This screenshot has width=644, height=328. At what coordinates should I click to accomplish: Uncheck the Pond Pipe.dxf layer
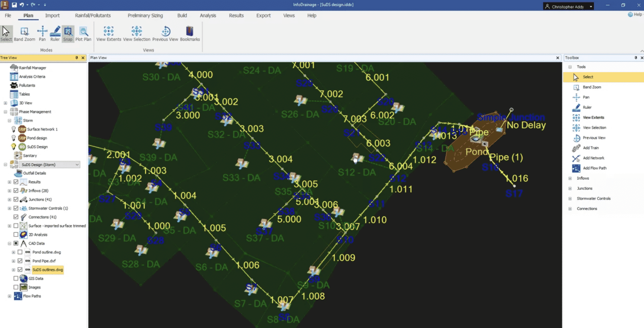(x=21, y=261)
